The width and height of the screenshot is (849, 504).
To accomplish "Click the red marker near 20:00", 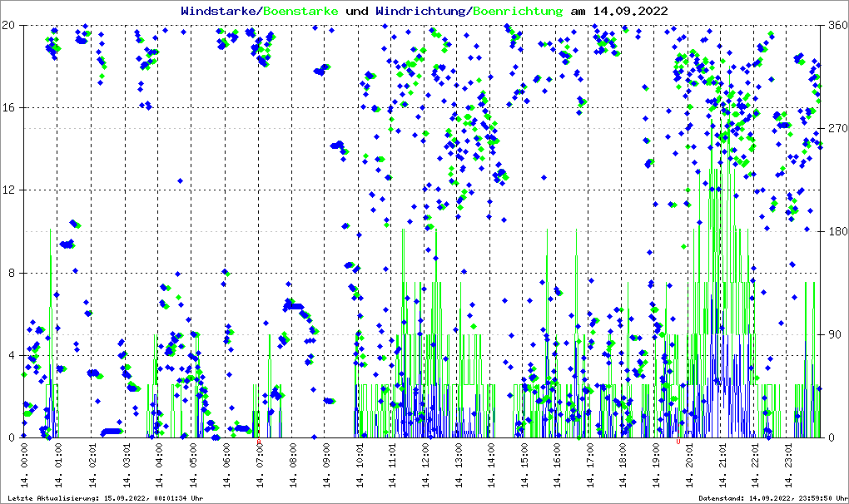I will tap(679, 442).
